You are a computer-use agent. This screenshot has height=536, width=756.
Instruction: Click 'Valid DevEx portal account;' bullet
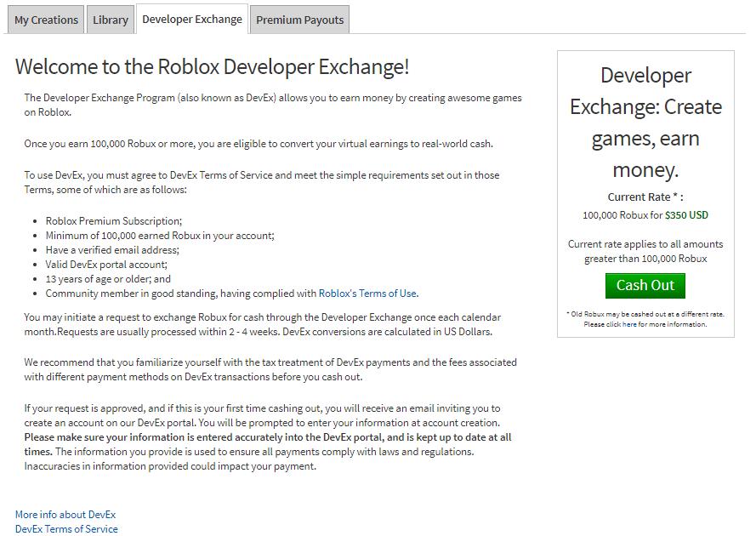pos(106,265)
